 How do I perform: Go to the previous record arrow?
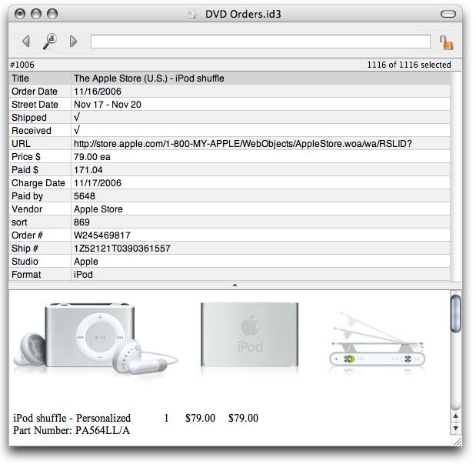click(26, 41)
